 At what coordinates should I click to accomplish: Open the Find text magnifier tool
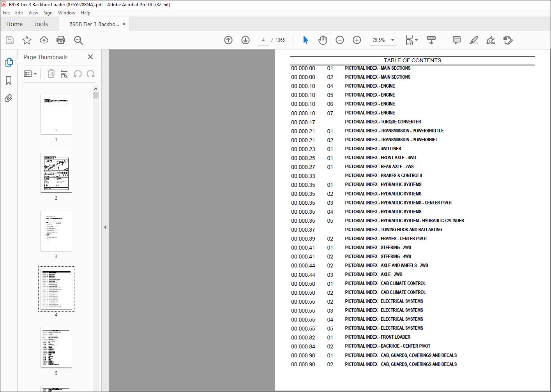coord(78,40)
